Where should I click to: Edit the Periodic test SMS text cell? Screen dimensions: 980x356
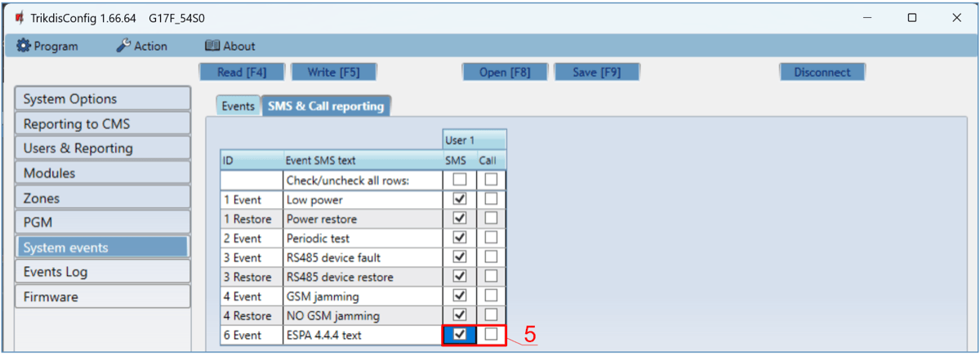pyautogui.click(x=363, y=238)
